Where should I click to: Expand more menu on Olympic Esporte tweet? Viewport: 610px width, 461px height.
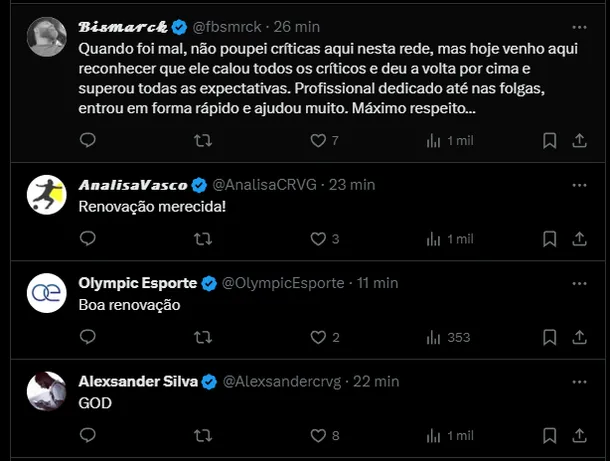coord(579,282)
